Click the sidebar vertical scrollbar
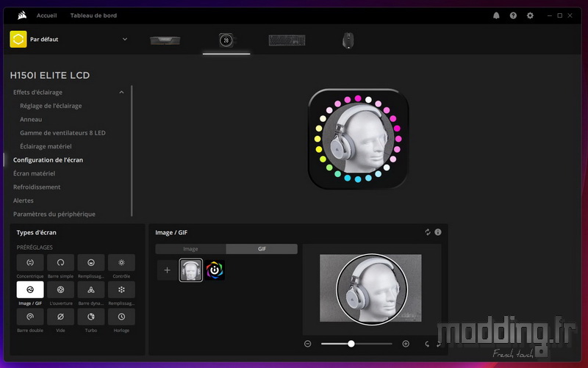The width and height of the screenshot is (588, 368). [x=132, y=151]
